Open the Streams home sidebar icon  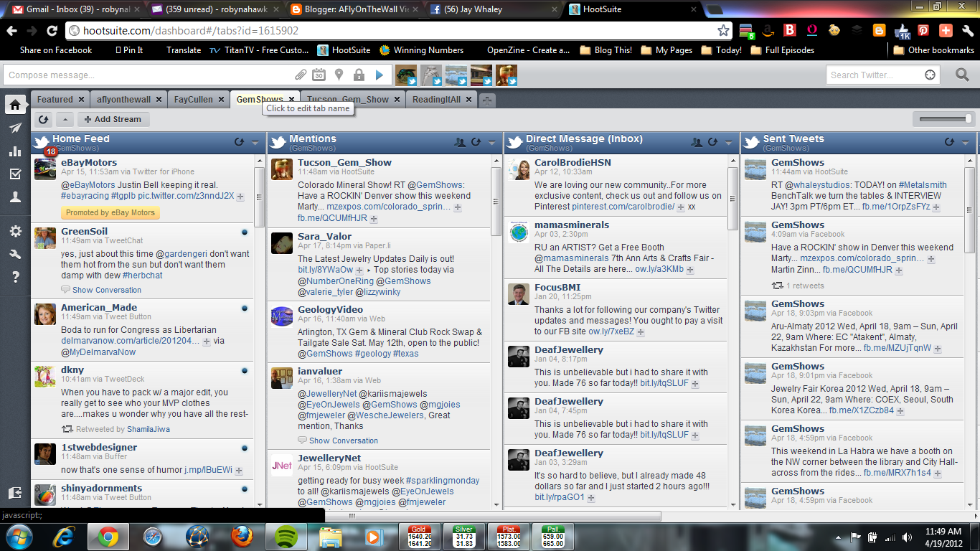pyautogui.click(x=15, y=105)
